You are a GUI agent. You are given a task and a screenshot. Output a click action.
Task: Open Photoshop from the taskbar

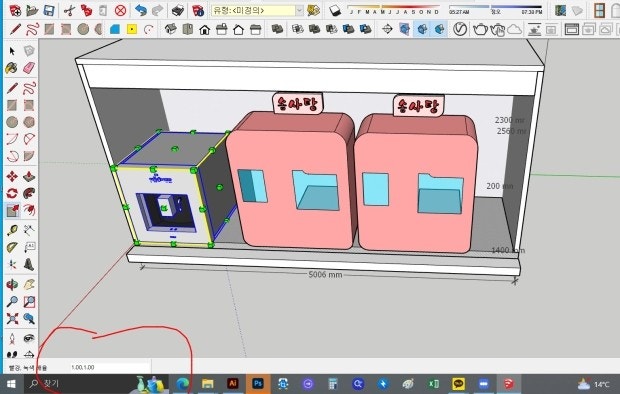tap(258, 384)
